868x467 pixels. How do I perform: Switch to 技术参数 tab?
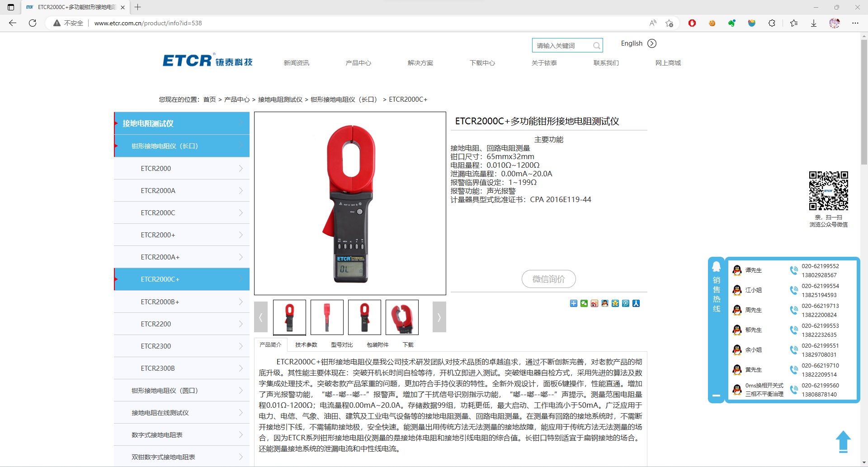click(306, 345)
